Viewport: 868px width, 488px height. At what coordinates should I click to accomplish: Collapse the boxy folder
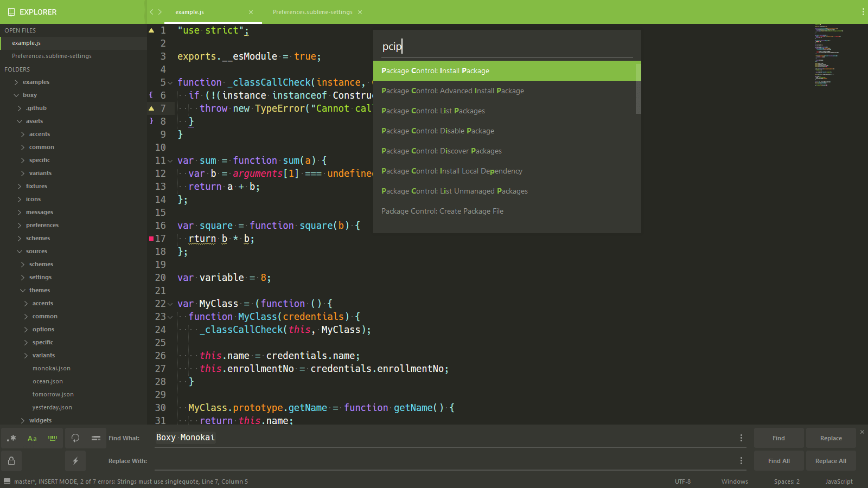click(17, 95)
